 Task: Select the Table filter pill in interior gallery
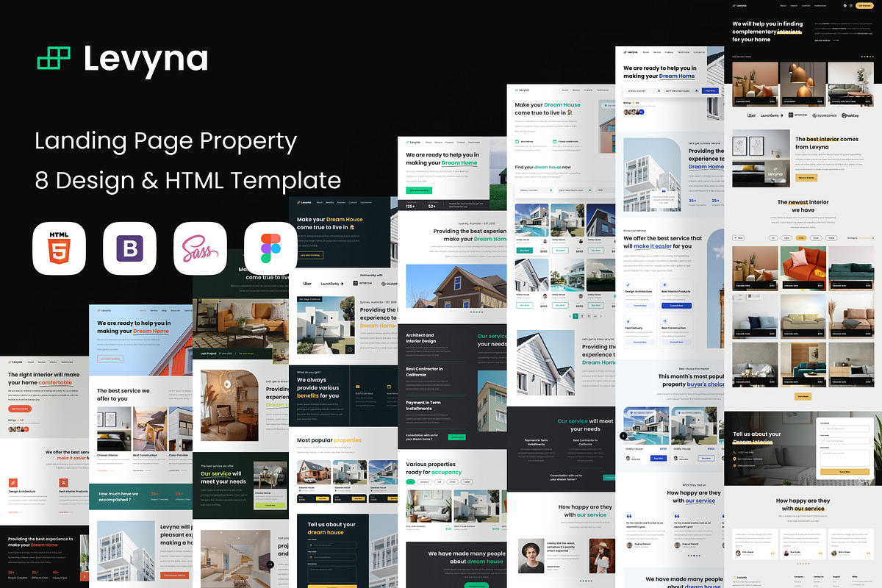[831, 238]
